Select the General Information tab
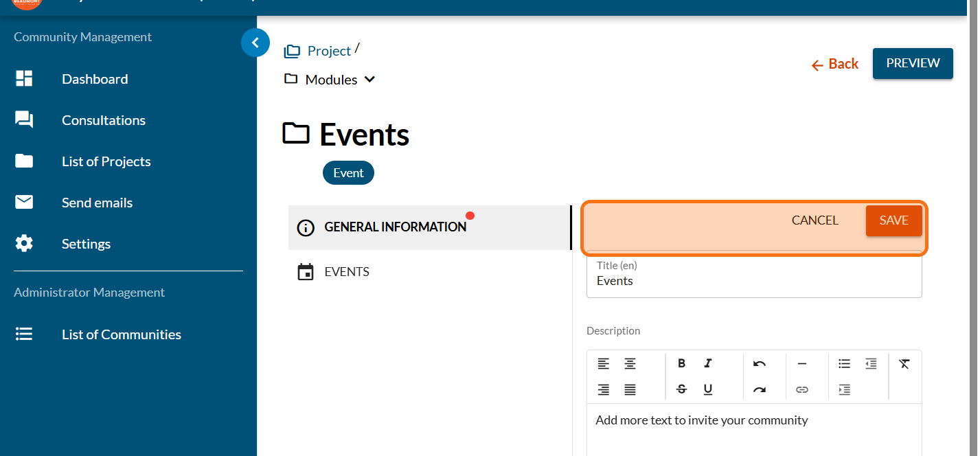 click(x=395, y=227)
